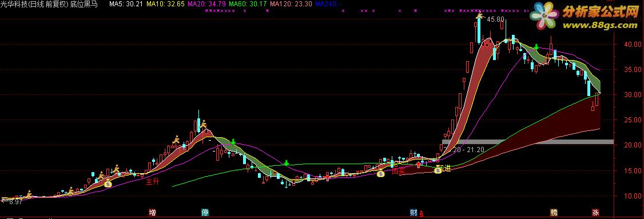Screen dimensions: 644x219
Task: Click the 分析家公式网 flower logo
Action: coord(544,17)
